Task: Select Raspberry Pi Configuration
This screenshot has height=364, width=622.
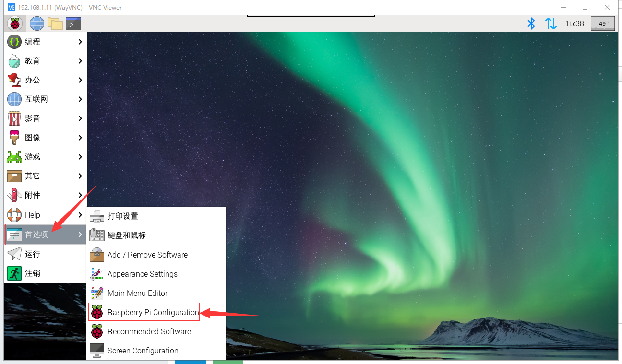Action: click(x=153, y=312)
